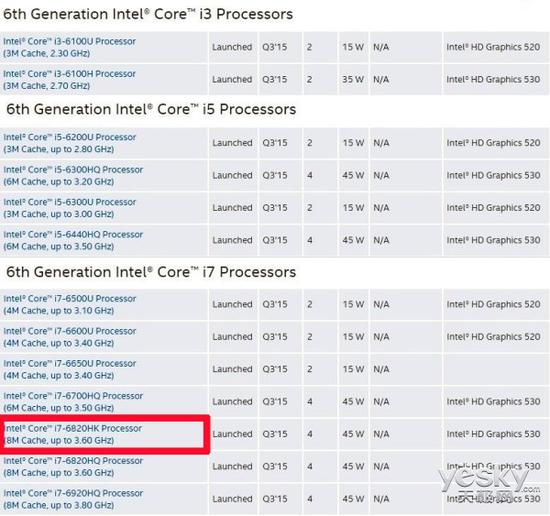
Task: Click the 6th Generation Core i5 Processors heading
Action: click(151, 109)
